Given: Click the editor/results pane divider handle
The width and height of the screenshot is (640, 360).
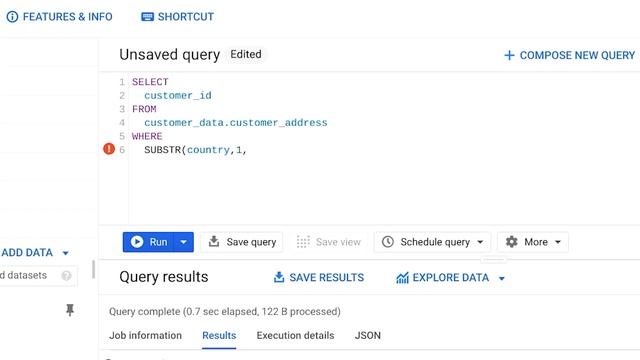Looking at the screenshot, I should point(493,260).
